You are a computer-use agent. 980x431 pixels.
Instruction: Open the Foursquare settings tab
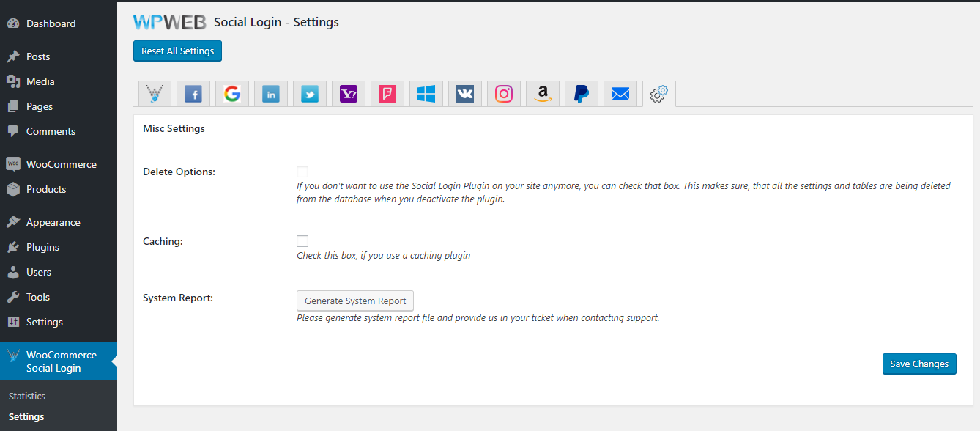[387, 94]
